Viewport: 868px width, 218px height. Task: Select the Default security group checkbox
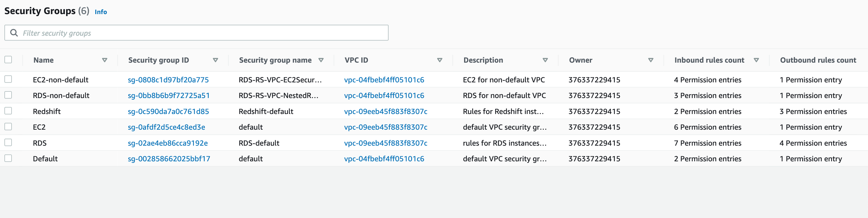tap(8, 158)
